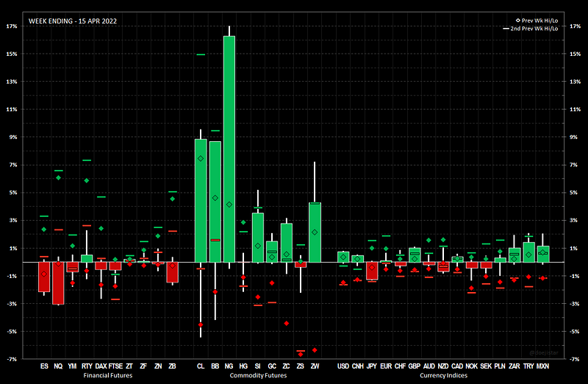Select the tall green NG bar

pyautogui.click(x=229, y=149)
